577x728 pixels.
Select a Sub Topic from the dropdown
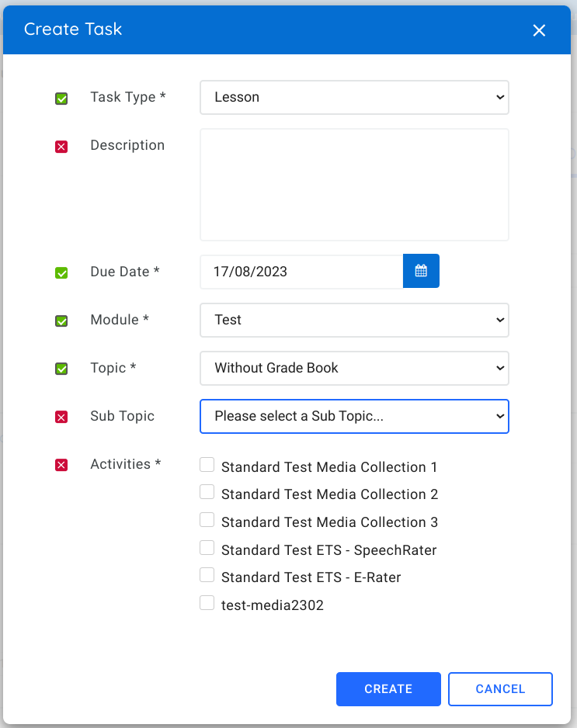354,416
